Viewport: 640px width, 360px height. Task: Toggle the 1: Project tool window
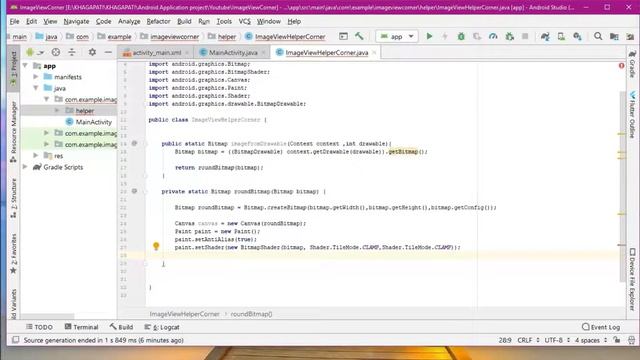click(13, 69)
